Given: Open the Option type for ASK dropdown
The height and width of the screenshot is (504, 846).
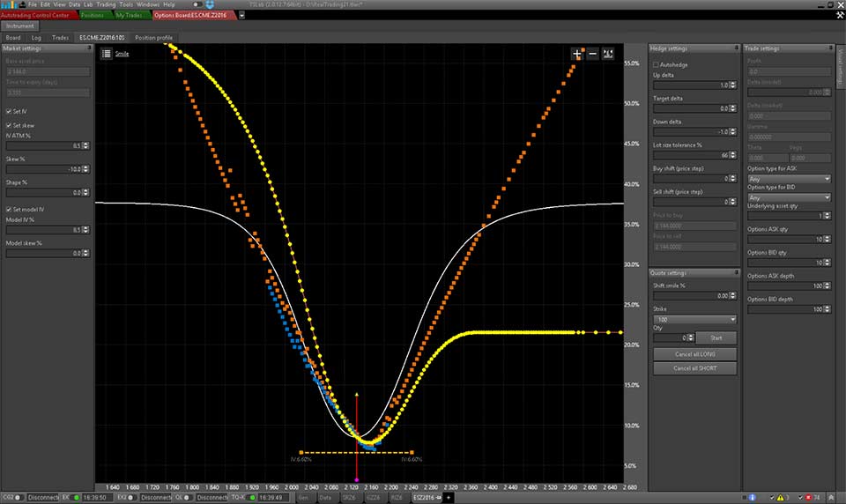Looking at the screenshot, I should click(x=789, y=179).
